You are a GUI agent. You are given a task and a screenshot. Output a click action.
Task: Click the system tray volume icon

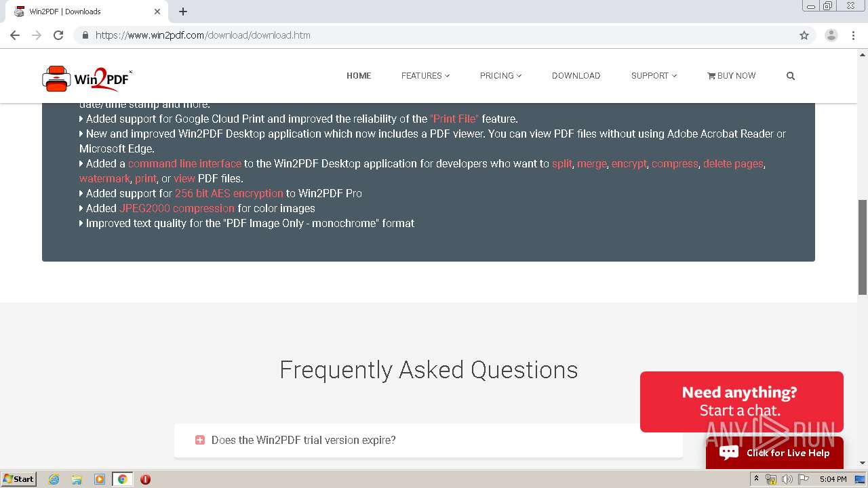point(787,479)
